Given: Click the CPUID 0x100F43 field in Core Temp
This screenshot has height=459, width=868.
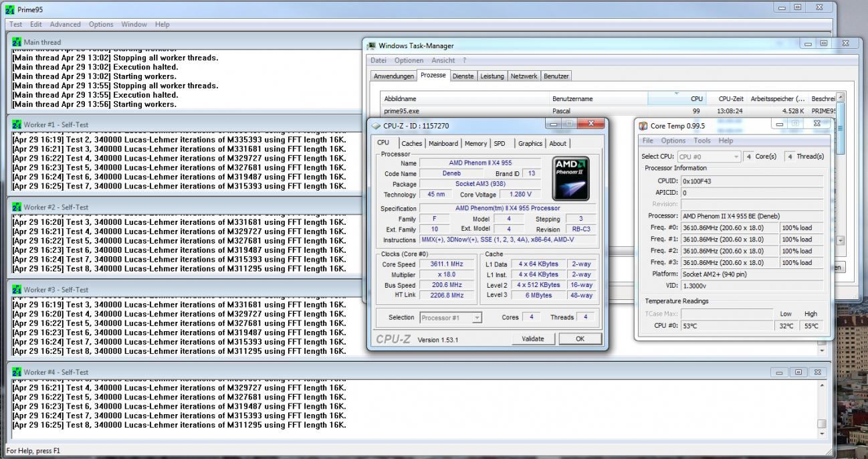Looking at the screenshot, I should pos(752,181).
